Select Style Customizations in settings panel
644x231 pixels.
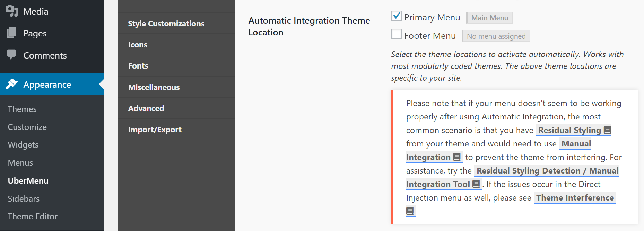pyautogui.click(x=166, y=23)
